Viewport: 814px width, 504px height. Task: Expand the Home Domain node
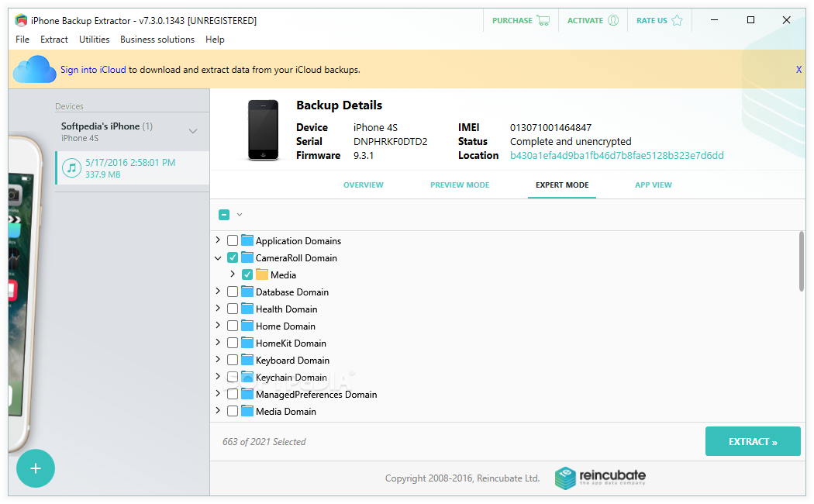(218, 326)
